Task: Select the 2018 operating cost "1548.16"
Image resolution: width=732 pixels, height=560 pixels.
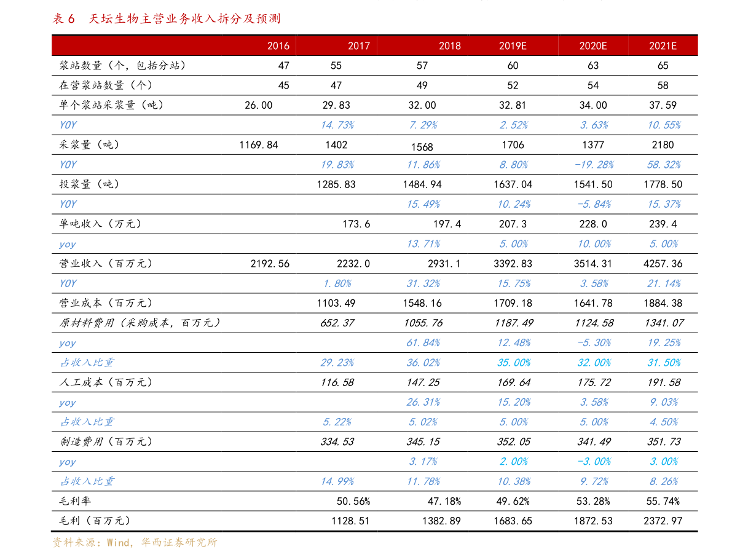Action: tap(422, 304)
